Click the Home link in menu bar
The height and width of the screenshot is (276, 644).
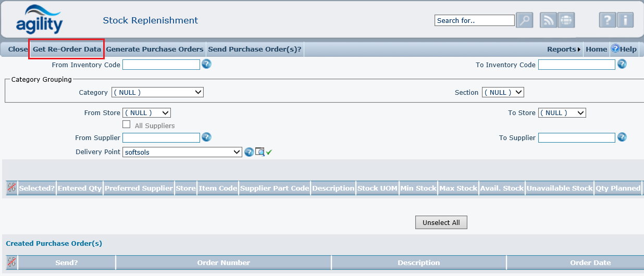596,49
